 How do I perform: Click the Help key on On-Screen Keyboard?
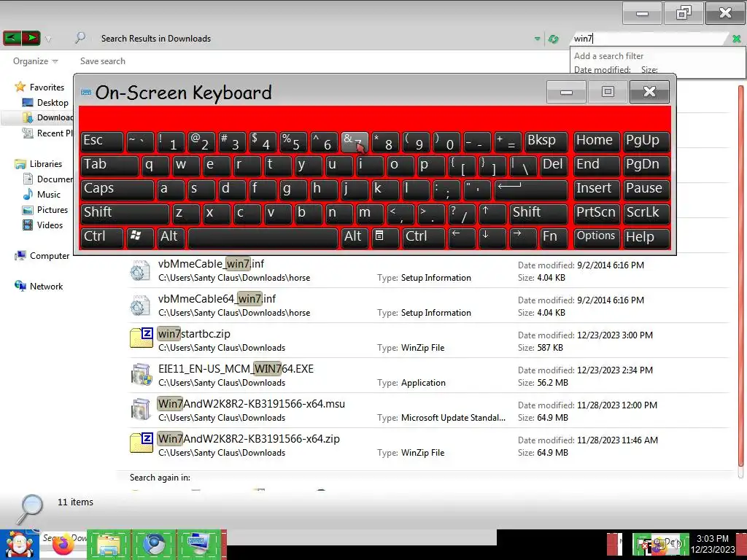point(646,237)
